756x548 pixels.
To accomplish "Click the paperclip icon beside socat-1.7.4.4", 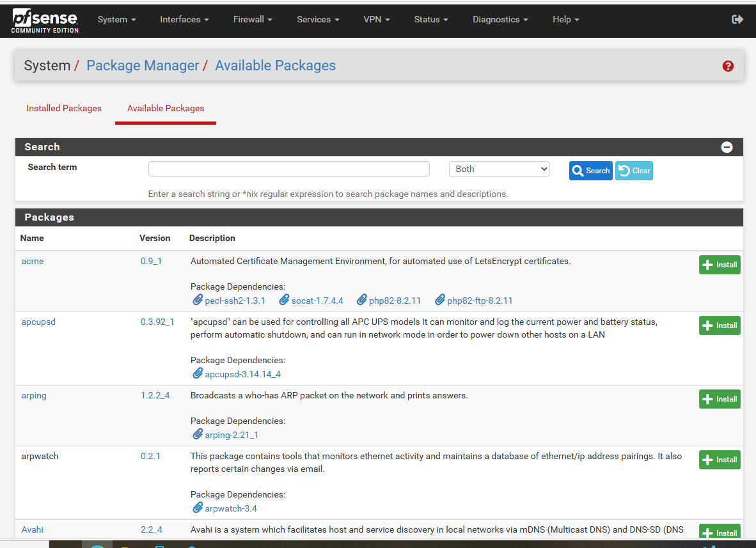I will (284, 300).
